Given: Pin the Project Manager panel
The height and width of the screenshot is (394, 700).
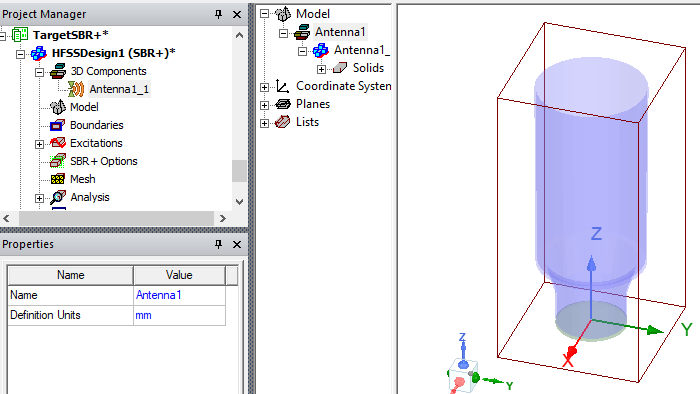Looking at the screenshot, I should (x=218, y=14).
